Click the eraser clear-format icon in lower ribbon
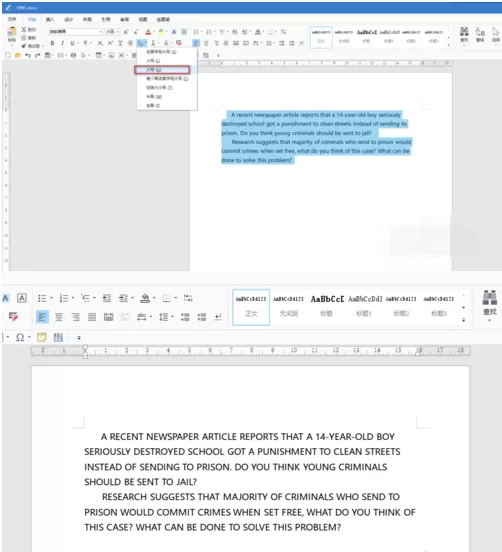Viewport: 502px width, 552px height. [x=13, y=316]
